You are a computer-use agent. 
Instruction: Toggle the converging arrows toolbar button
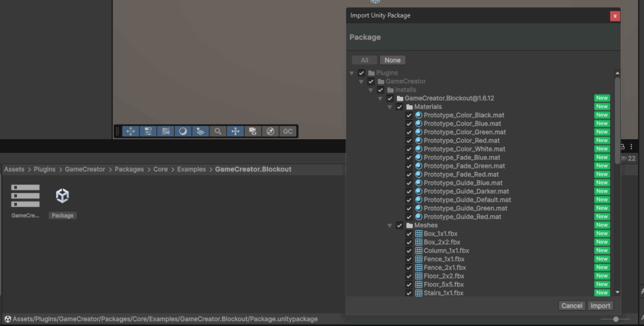[235, 131]
